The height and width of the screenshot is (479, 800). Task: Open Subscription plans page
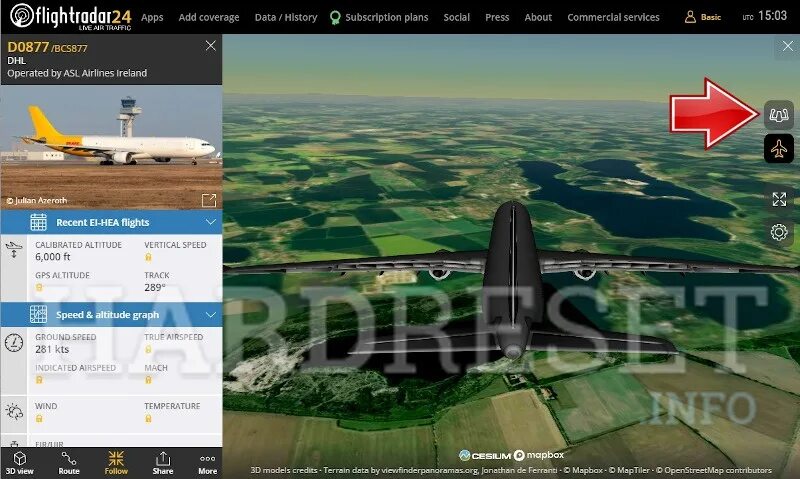379,17
